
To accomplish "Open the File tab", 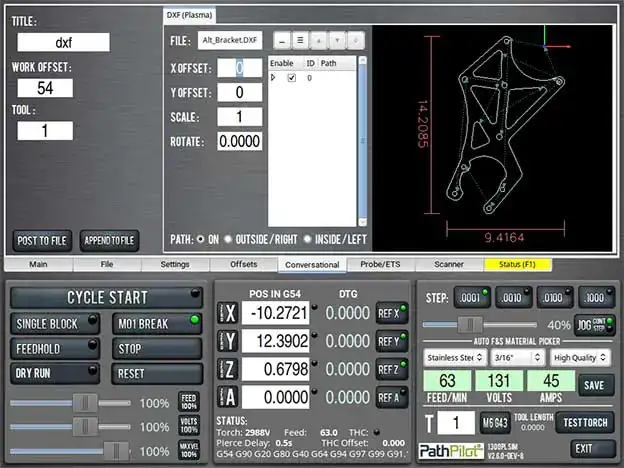I will pyautogui.click(x=107, y=264).
